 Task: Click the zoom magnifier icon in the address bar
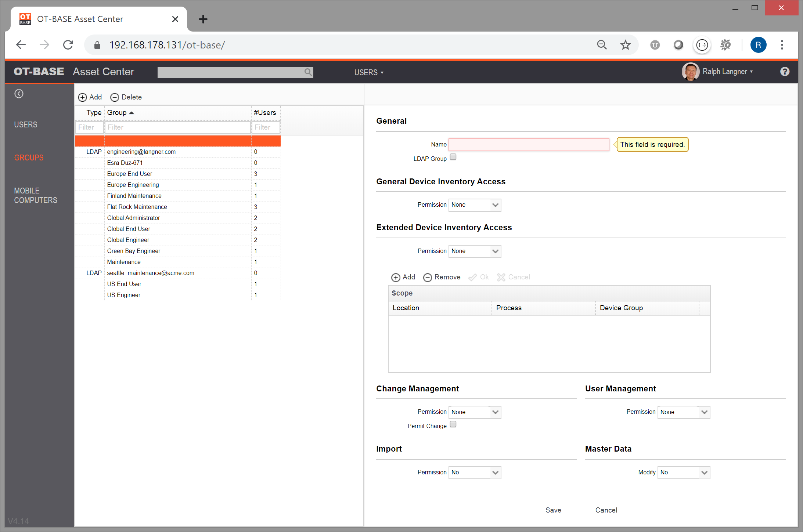coord(602,45)
